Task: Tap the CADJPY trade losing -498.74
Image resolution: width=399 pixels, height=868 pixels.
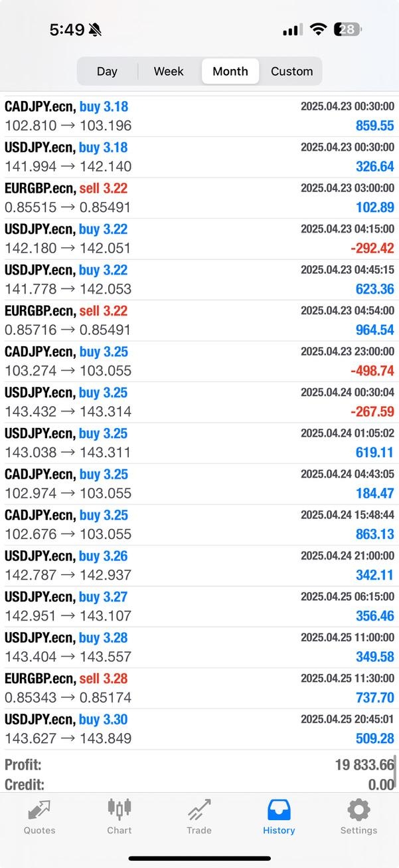Action: coord(199,361)
